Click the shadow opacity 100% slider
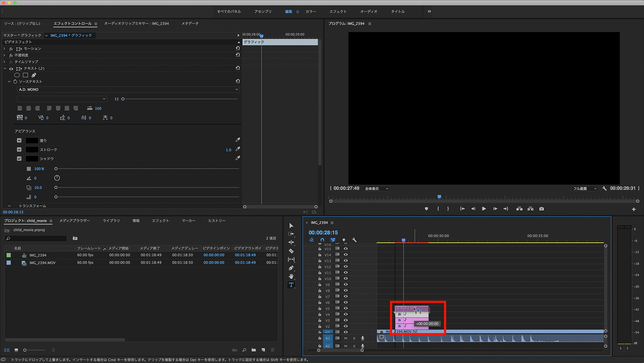The width and height of the screenshot is (644, 363). 56,169
